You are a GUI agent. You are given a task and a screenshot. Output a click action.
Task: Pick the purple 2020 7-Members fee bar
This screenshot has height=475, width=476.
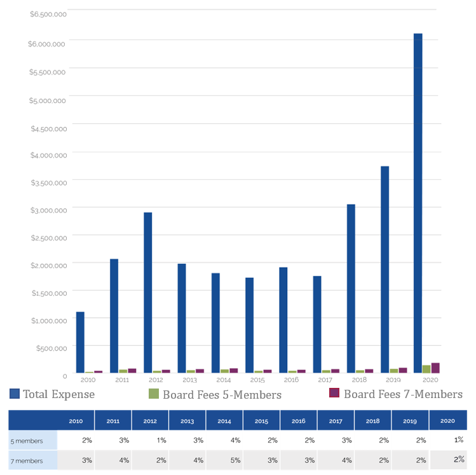coord(435,368)
